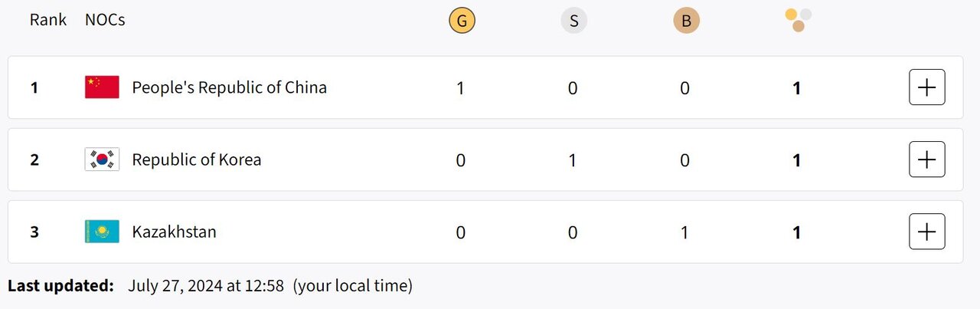
Task: Open People's Republic of China name
Action: click(229, 87)
